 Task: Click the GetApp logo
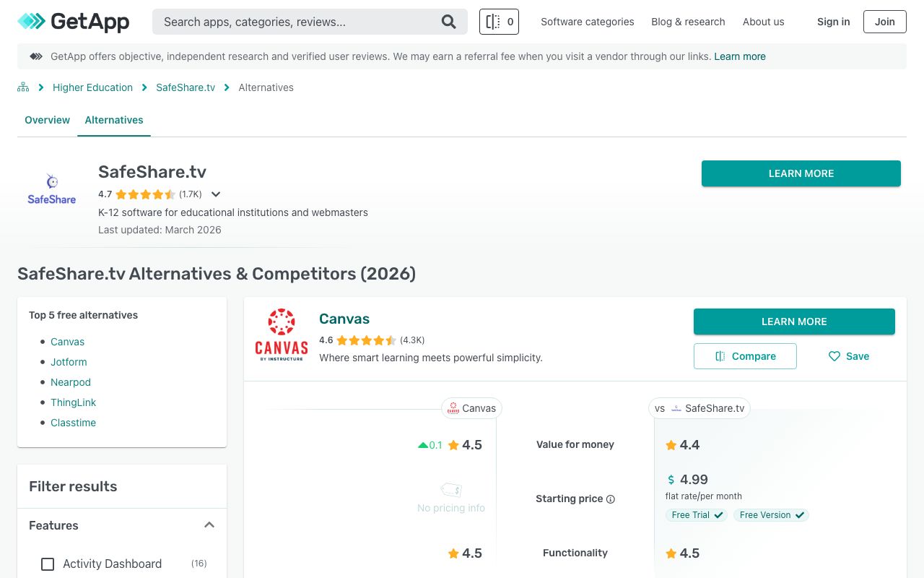(74, 22)
